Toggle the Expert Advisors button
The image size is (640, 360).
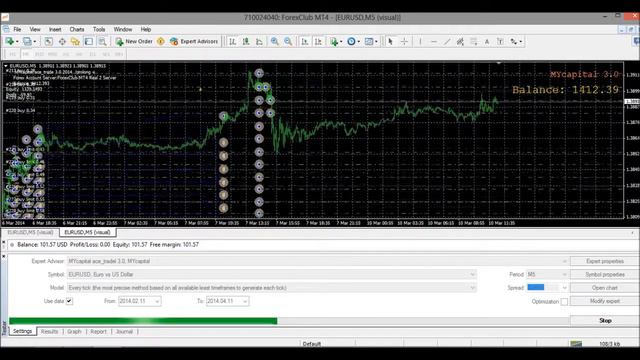[194, 41]
